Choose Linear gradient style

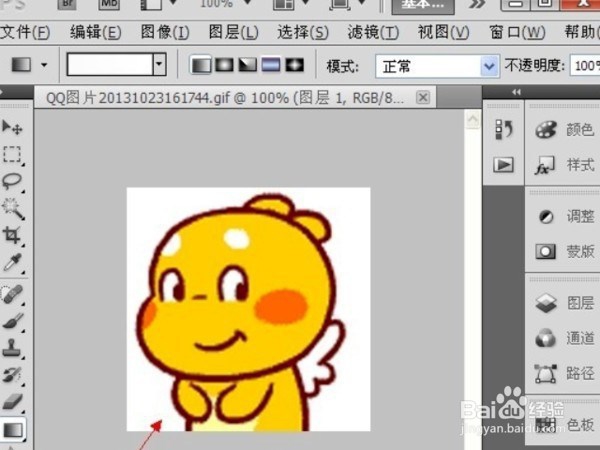(x=201, y=65)
